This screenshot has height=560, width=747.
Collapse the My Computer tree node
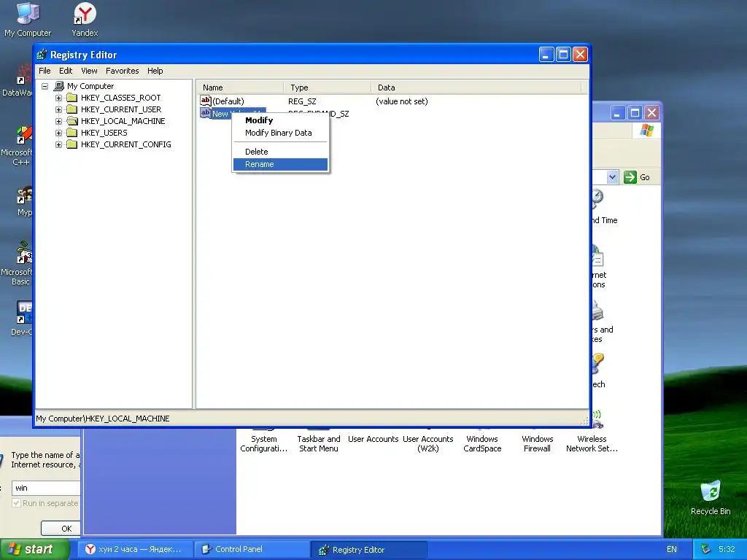click(44, 86)
